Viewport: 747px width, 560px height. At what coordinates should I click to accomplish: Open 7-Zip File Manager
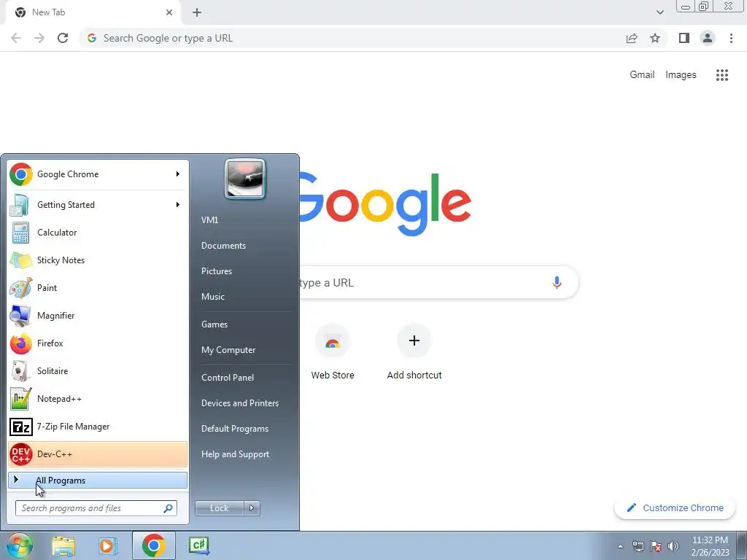point(98,426)
